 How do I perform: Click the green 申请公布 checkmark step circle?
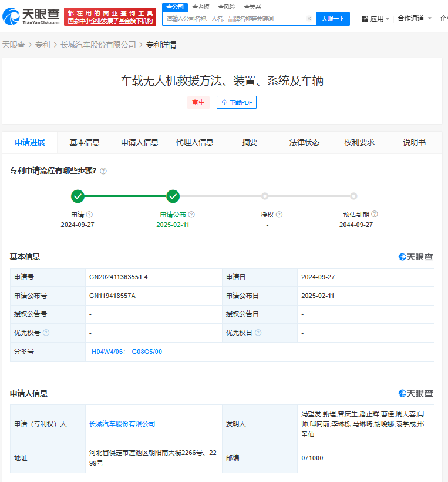point(173,196)
